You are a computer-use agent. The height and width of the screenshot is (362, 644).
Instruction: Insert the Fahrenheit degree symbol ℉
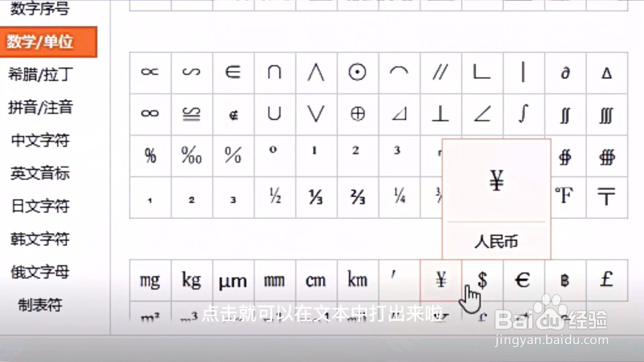point(568,197)
